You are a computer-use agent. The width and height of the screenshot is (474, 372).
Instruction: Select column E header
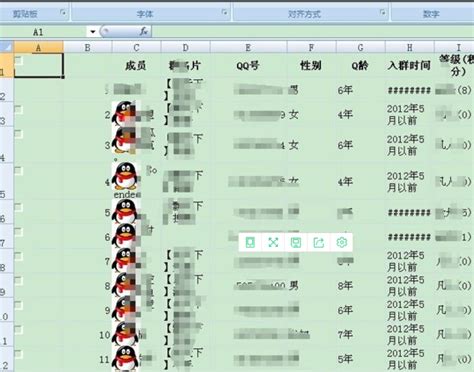[249, 47]
